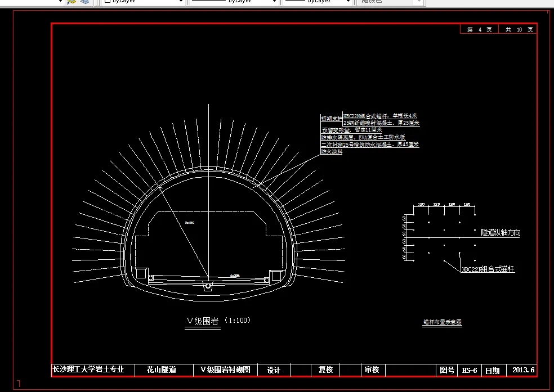
Task: Select the '防火涂料' annotation text
Action: [332, 152]
